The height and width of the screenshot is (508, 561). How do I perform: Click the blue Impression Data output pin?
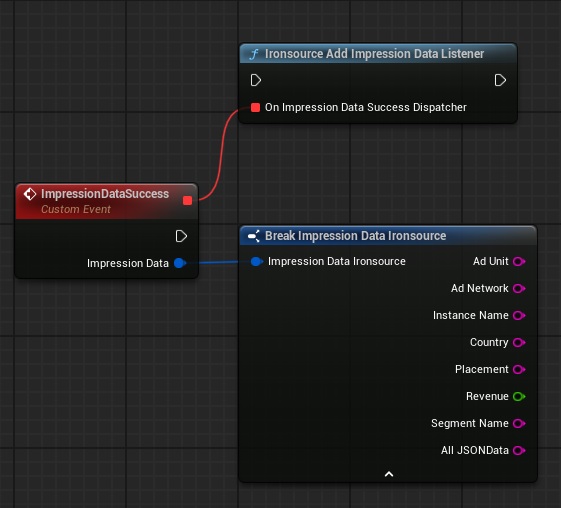pyautogui.click(x=180, y=263)
